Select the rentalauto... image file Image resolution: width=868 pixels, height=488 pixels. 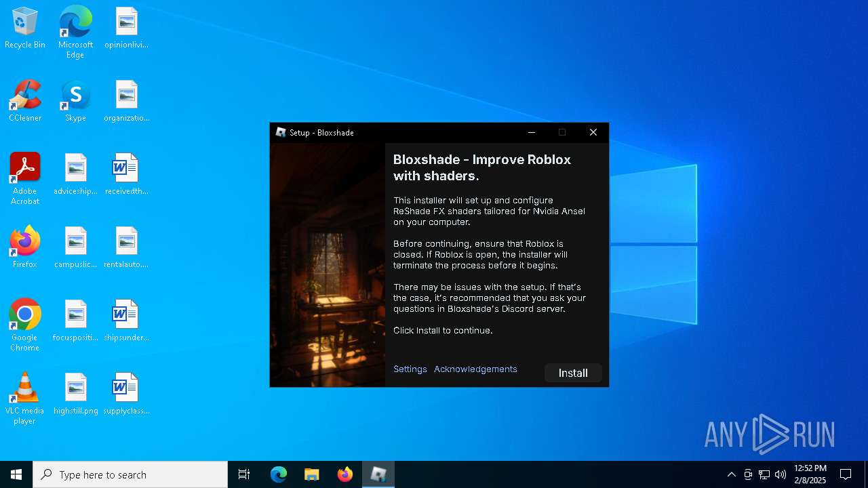point(126,248)
